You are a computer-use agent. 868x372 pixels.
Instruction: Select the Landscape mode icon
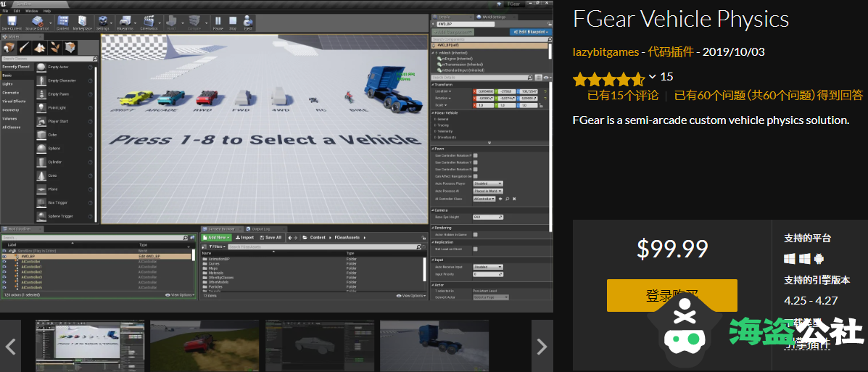40,48
